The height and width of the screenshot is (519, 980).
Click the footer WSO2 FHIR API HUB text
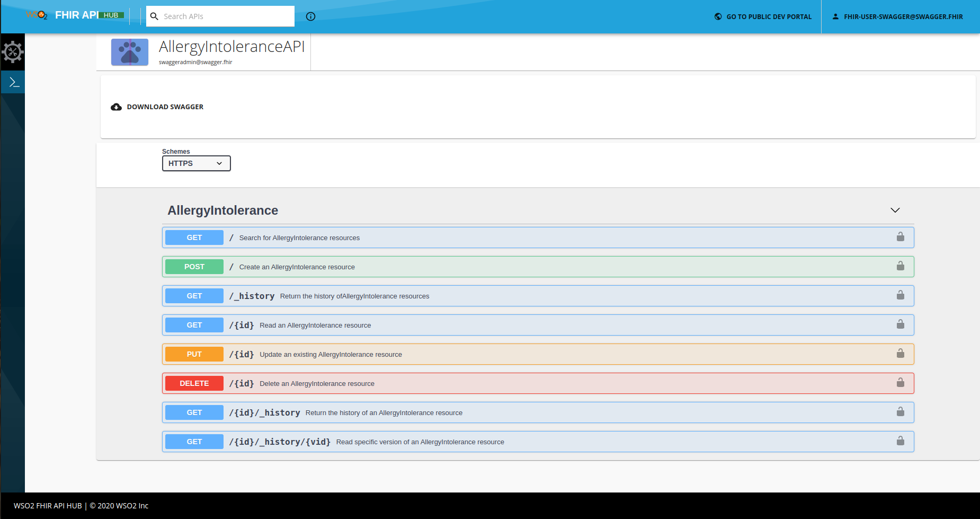point(48,506)
